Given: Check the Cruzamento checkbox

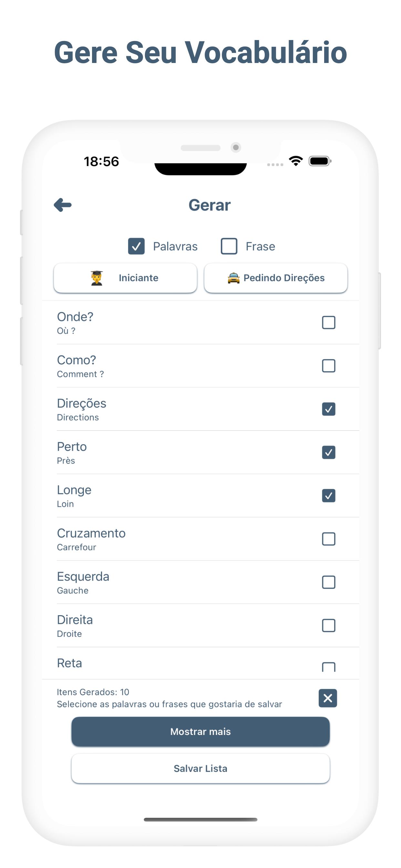Looking at the screenshot, I should [329, 539].
